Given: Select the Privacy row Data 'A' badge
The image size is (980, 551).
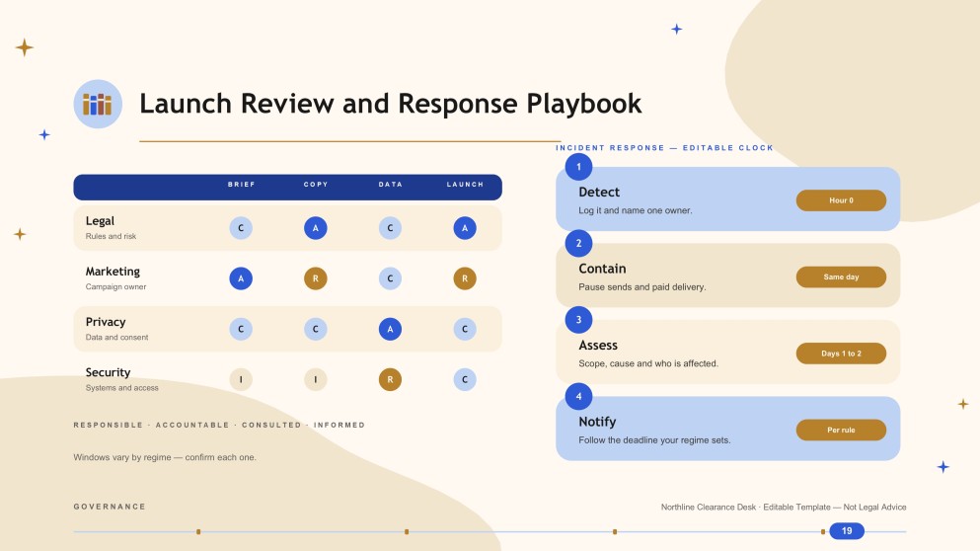Looking at the screenshot, I should click(390, 329).
